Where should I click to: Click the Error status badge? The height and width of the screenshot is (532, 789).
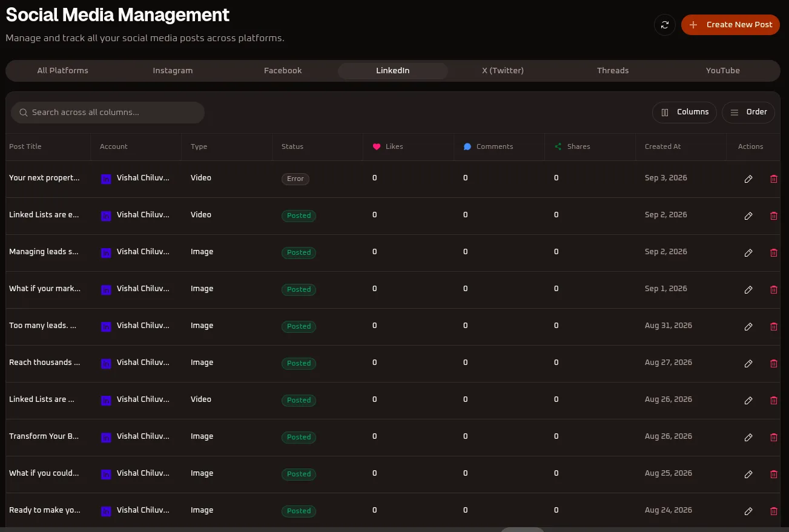[x=295, y=179]
